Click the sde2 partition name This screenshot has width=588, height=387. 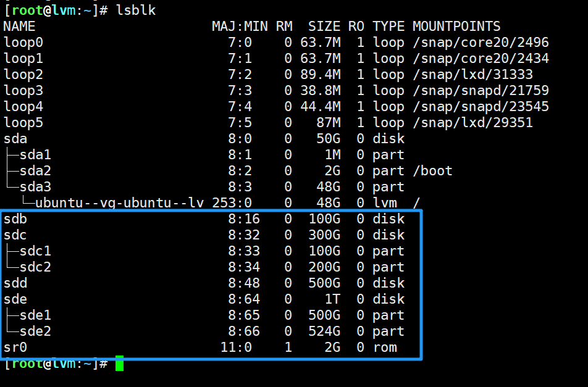pyautogui.click(x=35, y=331)
